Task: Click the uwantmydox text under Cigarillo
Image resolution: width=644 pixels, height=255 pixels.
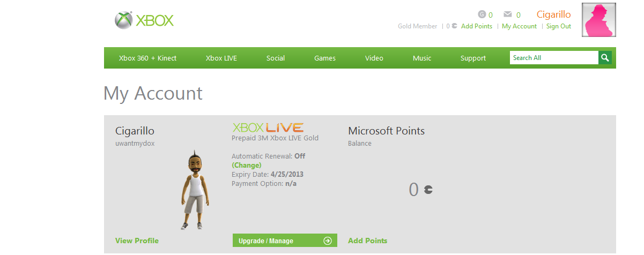Action: (135, 144)
